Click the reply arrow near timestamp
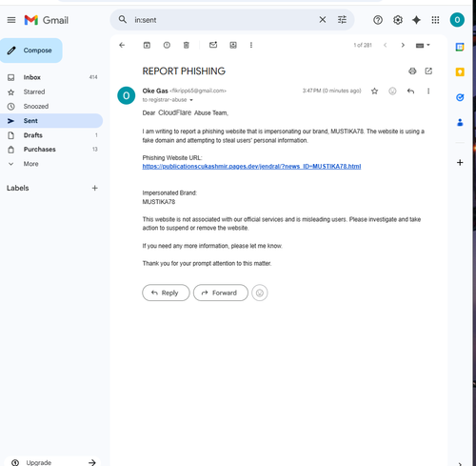 410,91
